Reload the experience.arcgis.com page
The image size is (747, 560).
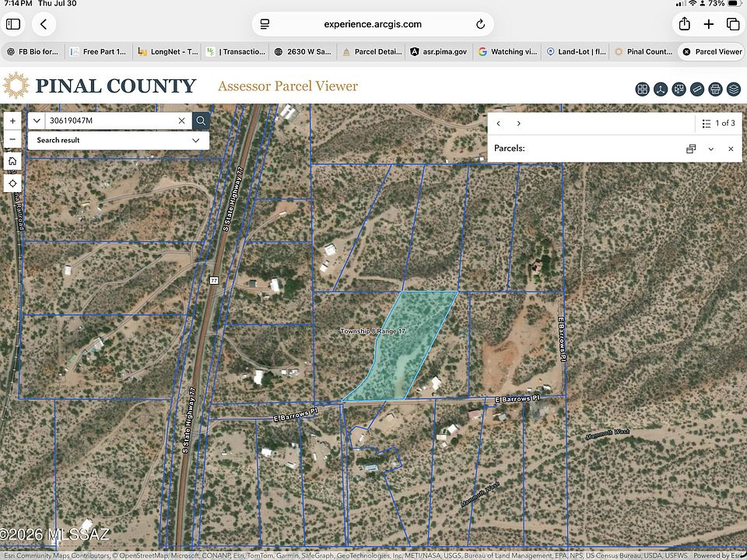(480, 24)
